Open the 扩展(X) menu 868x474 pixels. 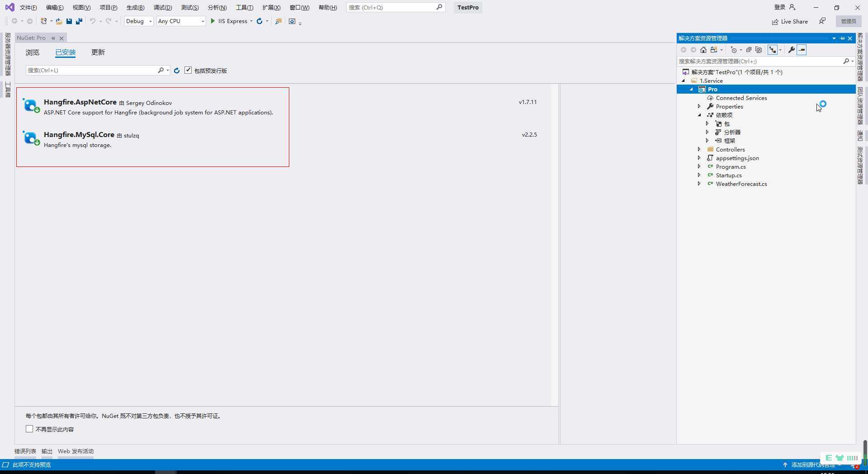(271, 7)
